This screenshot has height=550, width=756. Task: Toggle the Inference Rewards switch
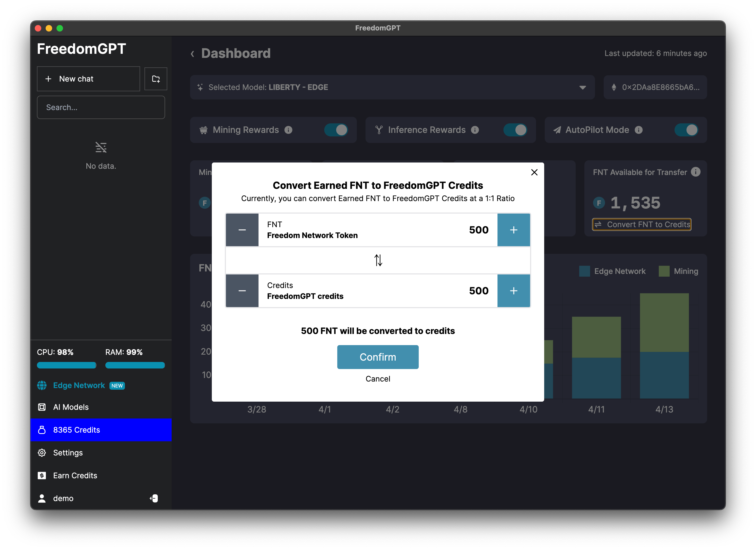(515, 130)
